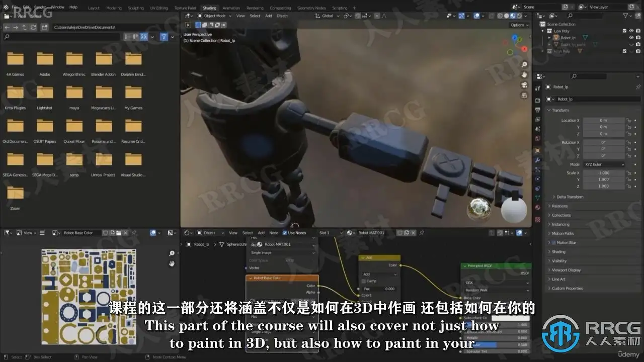The image size is (644, 362).
Task: Expand the Relations panel
Action: coord(559,206)
